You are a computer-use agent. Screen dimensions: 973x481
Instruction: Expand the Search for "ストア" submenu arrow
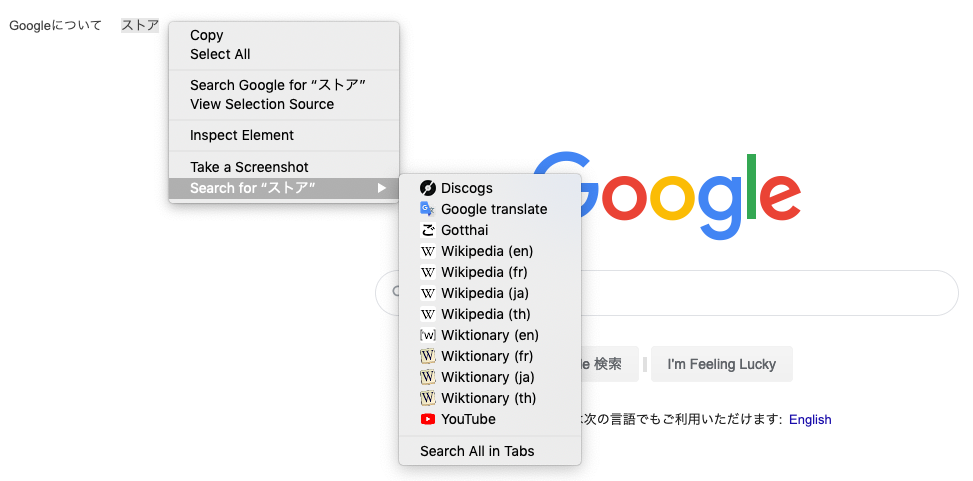click(x=382, y=188)
